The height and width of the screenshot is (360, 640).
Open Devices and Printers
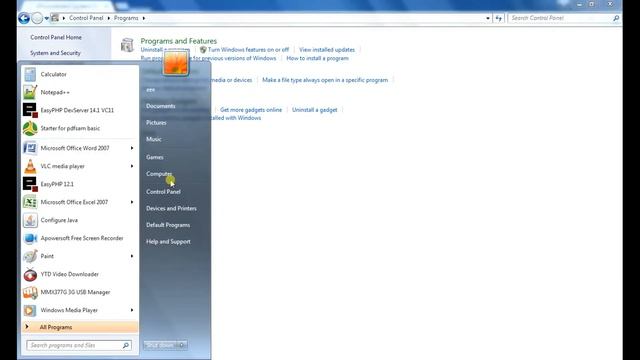(171, 209)
